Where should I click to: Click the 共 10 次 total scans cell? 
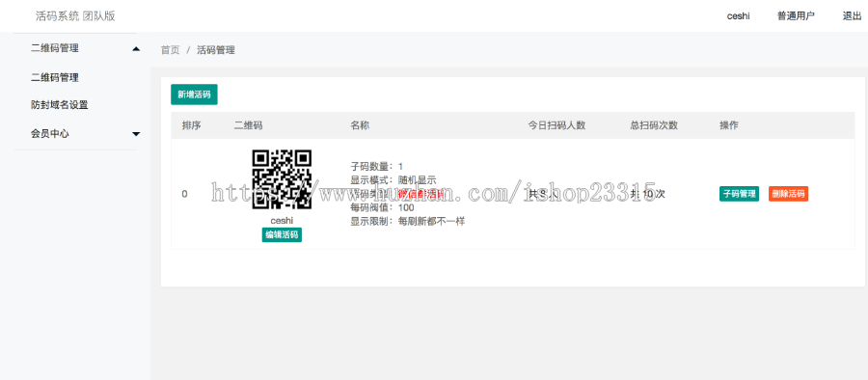pos(647,194)
